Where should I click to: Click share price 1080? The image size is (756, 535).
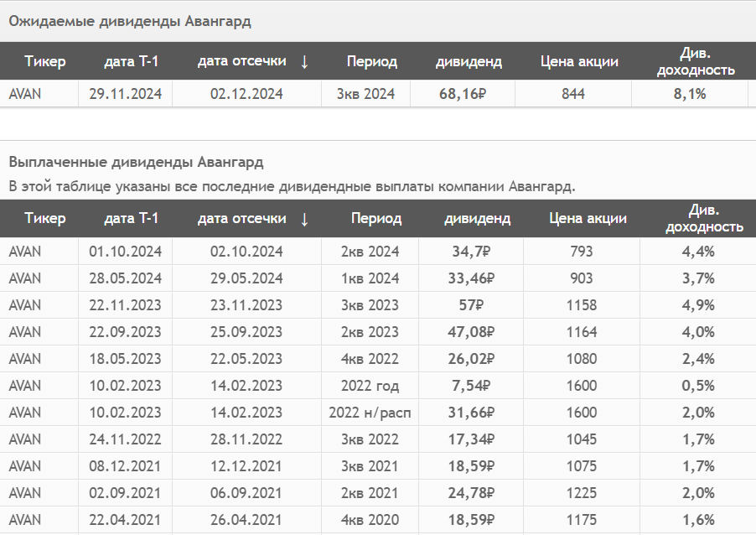(582, 359)
